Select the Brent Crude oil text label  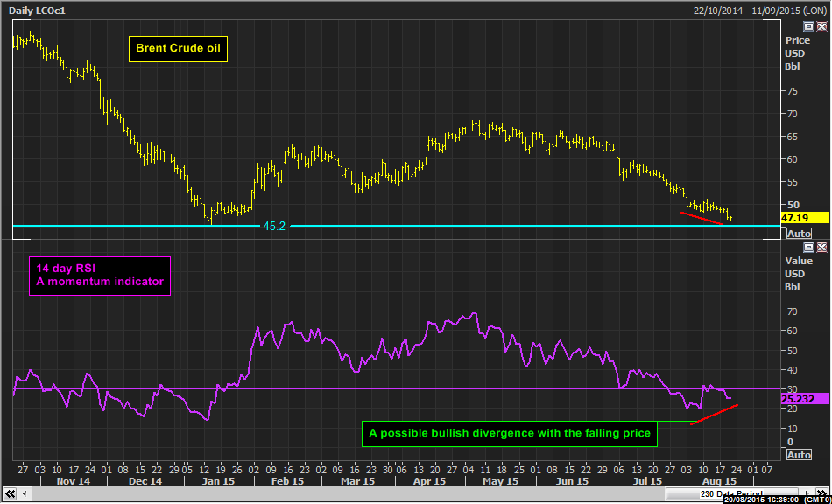click(178, 49)
